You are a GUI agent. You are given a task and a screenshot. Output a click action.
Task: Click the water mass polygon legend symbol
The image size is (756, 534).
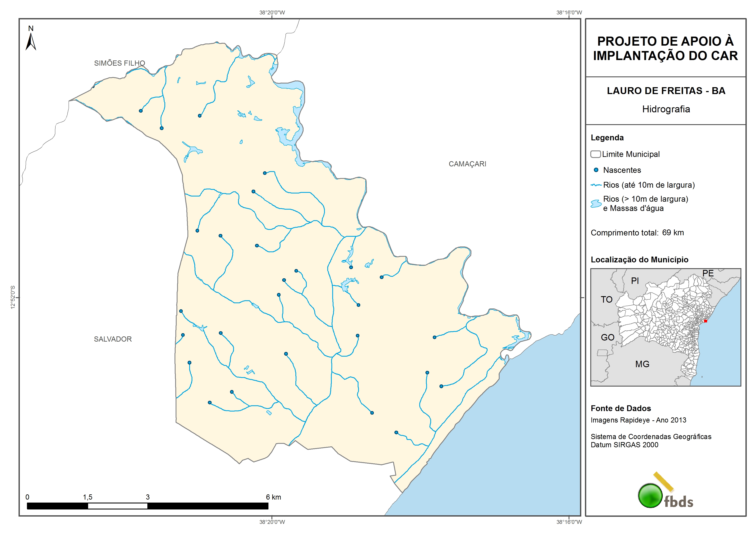(596, 204)
